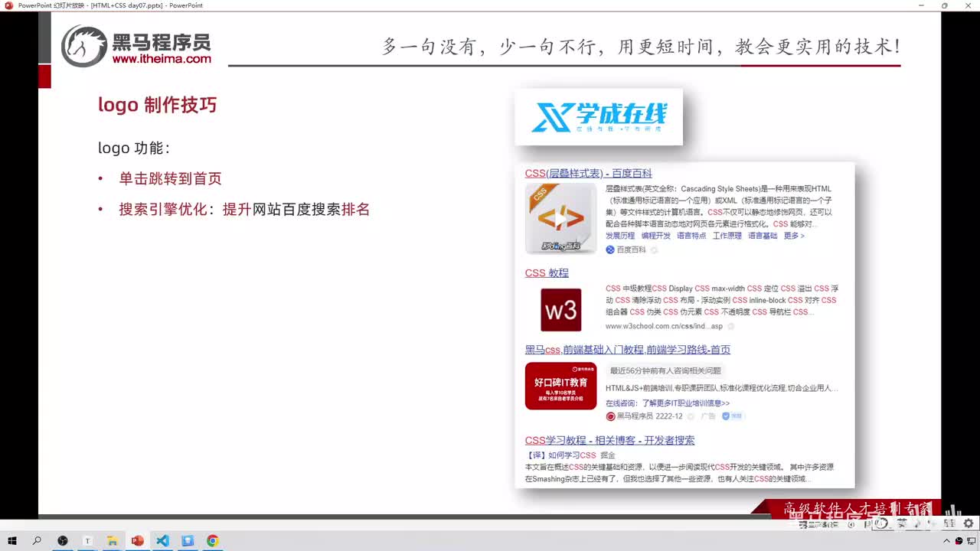Screen dimensions: 980x551
Task: Click the 黑马程序员 horse logo
Action: click(84, 46)
